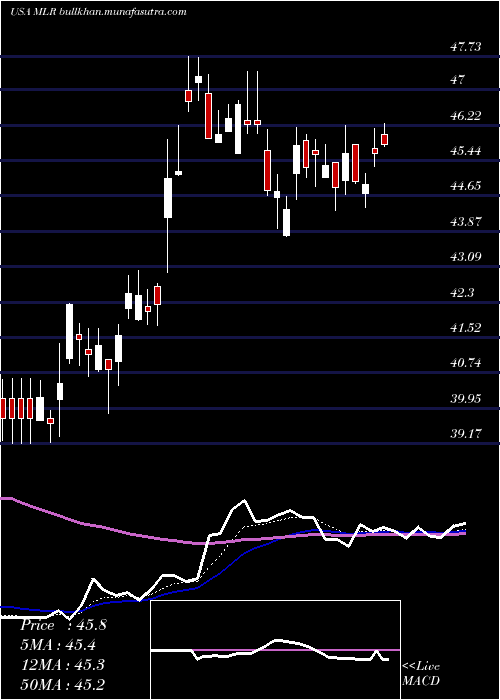Viewport: 500px width, 700px height.
Task: Click the 45.44 price axis label
Action: (x=466, y=150)
